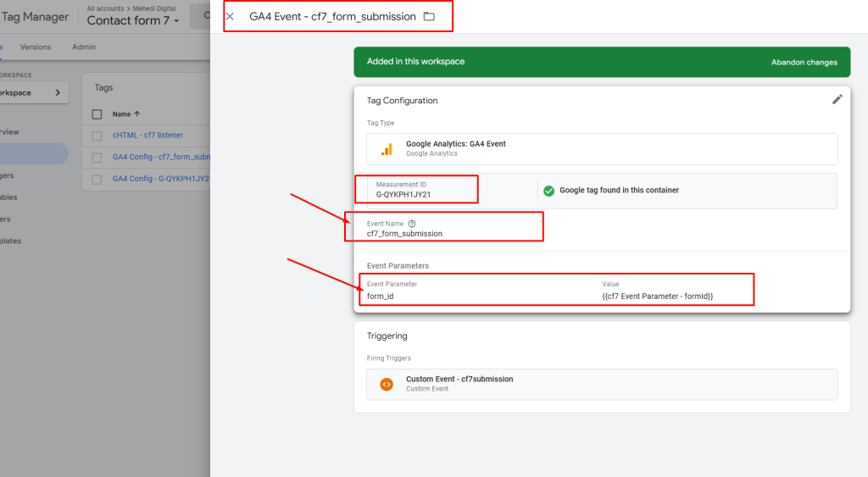Open the Custom Event - cf7submission trigger
The height and width of the screenshot is (477, 868).
pyautogui.click(x=602, y=384)
